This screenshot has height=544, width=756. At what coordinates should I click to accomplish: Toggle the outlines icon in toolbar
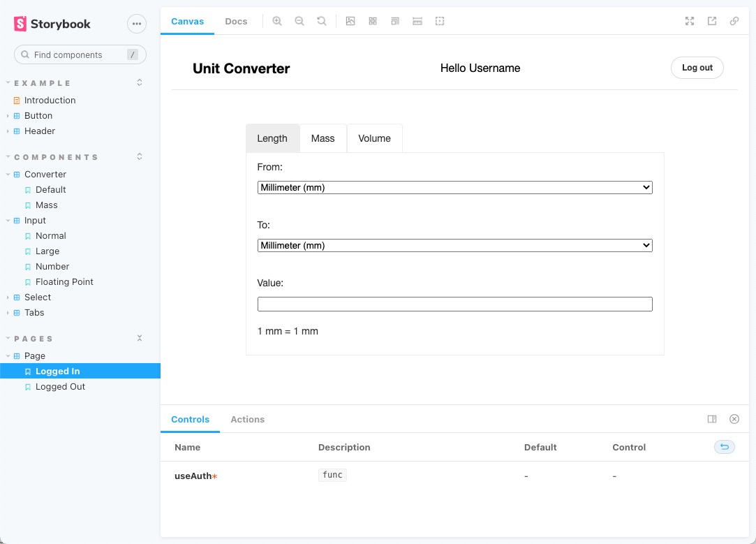point(440,21)
